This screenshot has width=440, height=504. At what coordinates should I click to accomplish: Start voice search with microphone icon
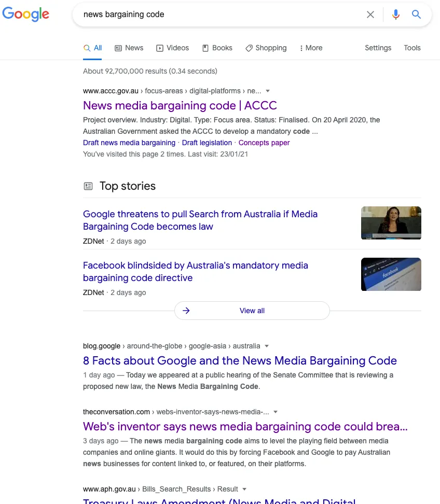tap(396, 15)
